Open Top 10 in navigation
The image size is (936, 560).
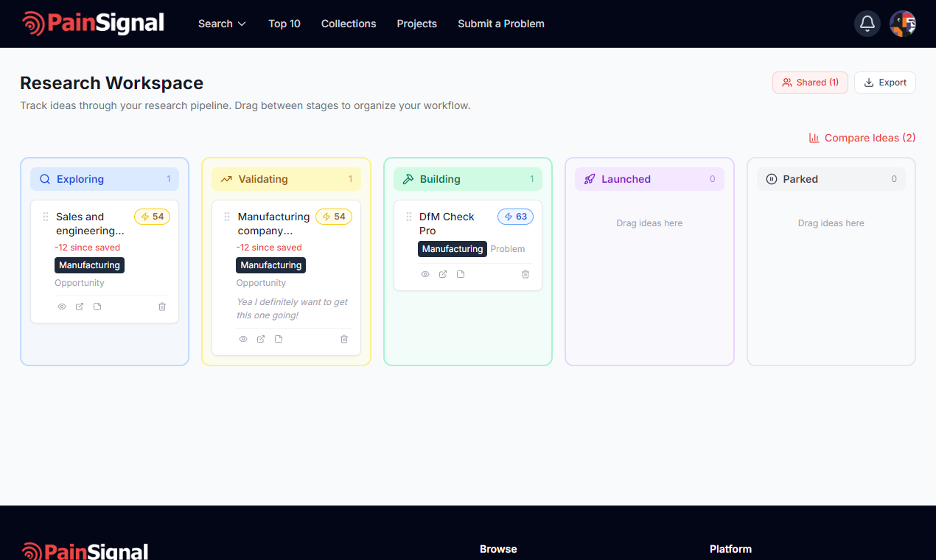(284, 24)
